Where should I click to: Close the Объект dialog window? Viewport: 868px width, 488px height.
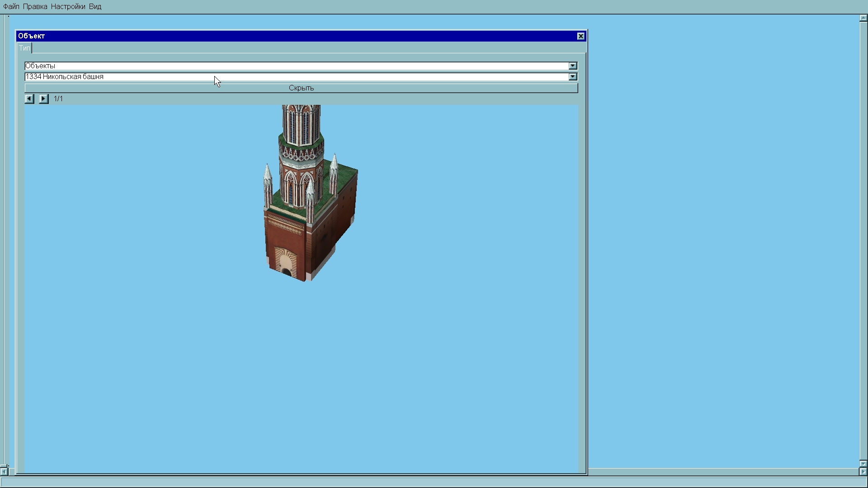click(x=581, y=36)
